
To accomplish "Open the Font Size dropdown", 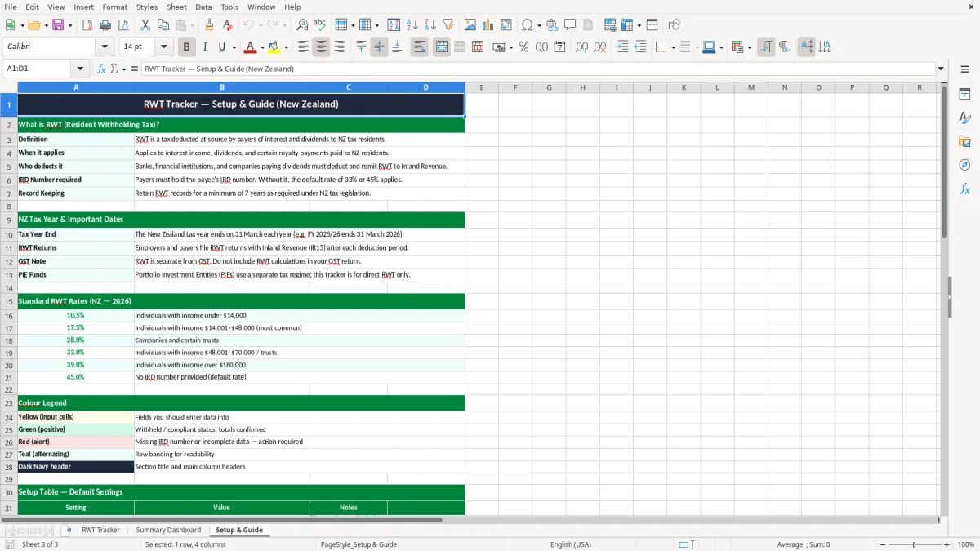I will (x=164, y=47).
